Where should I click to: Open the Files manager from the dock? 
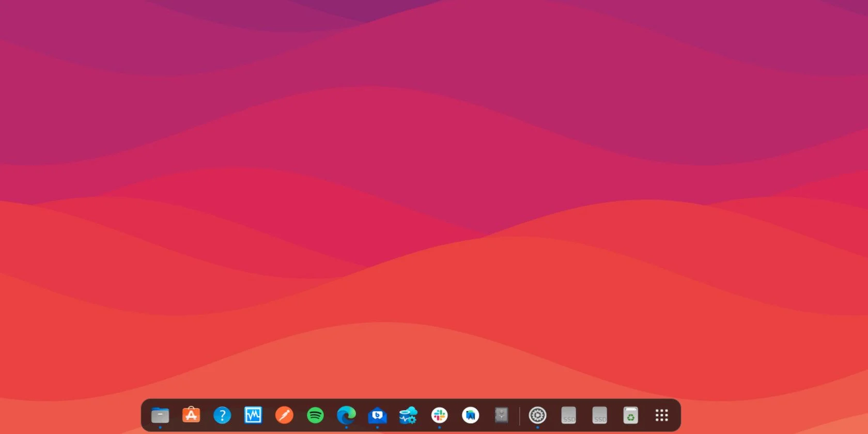click(160, 415)
